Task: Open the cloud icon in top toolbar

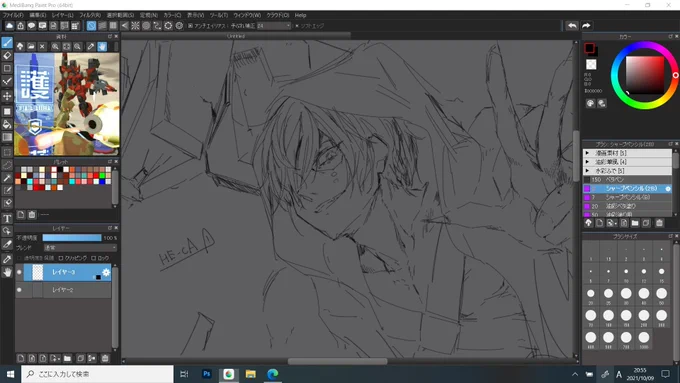Action: 9,26
